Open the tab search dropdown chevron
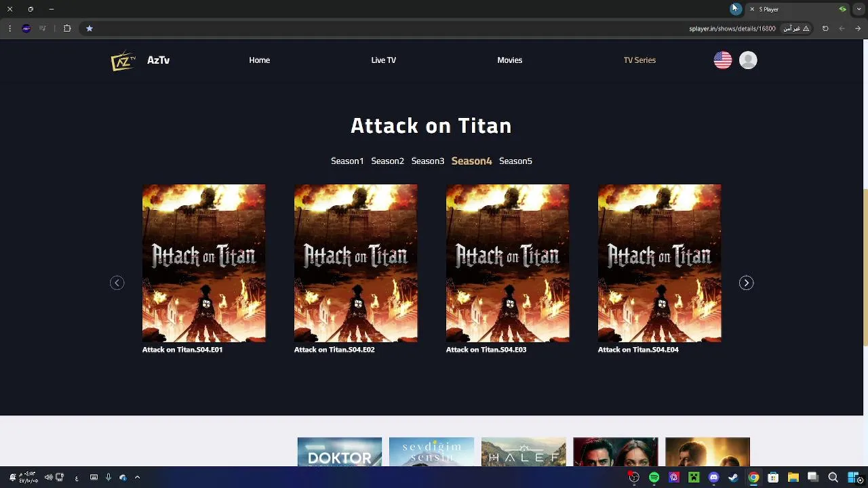This screenshot has width=868, height=488. [859, 9]
